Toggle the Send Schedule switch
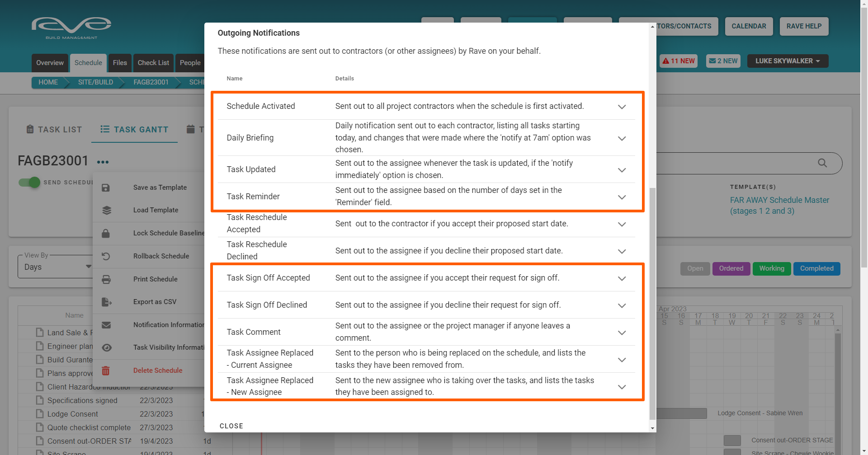 click(29, 182)
